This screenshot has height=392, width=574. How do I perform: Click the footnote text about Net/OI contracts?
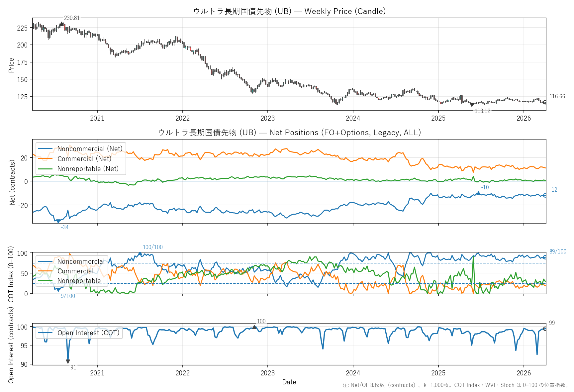tap(455, 385)
